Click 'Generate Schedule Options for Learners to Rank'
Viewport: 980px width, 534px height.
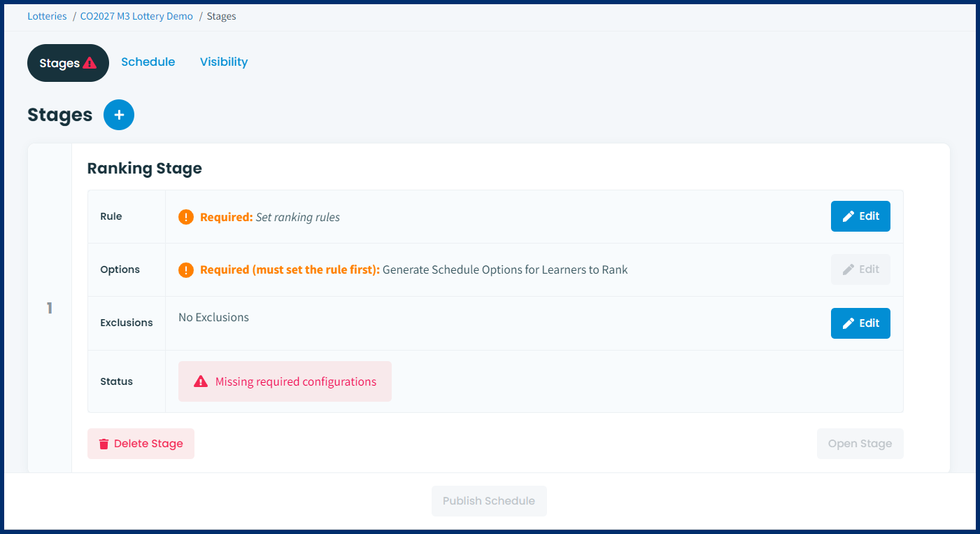[505, 269]
